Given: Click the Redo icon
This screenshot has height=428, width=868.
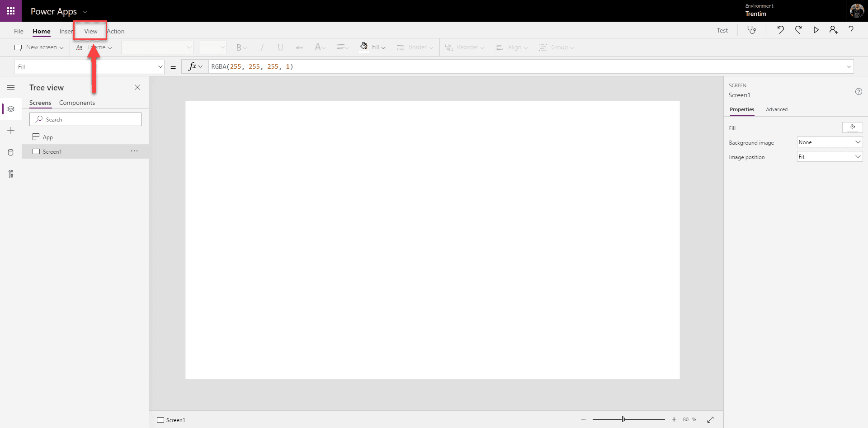Looking at the screenshot, I should click(x=798, y=30).
